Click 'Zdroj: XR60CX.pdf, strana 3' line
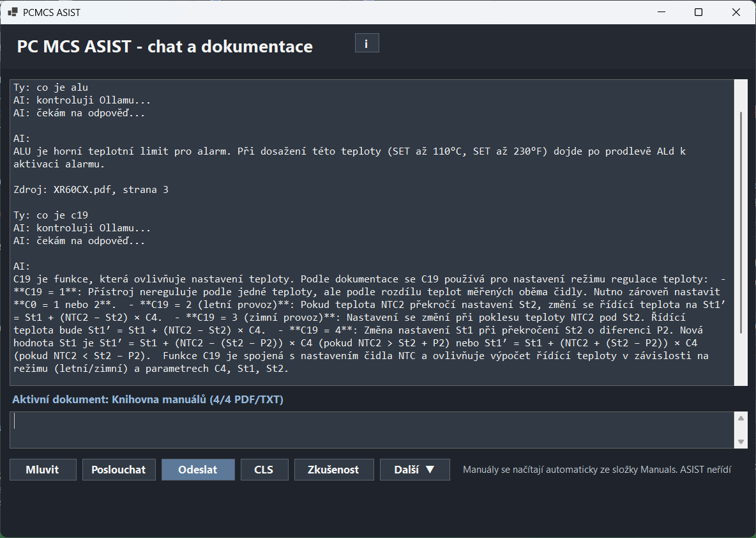This screenshot has height=538, width=756. (x=91, y=190)
